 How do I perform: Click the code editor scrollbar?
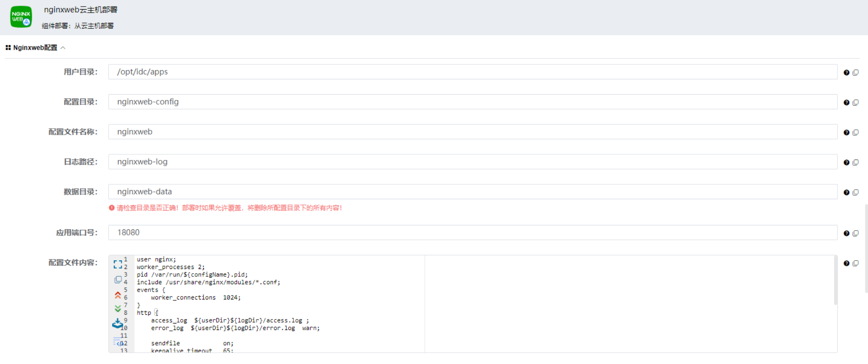coord(835,280)
